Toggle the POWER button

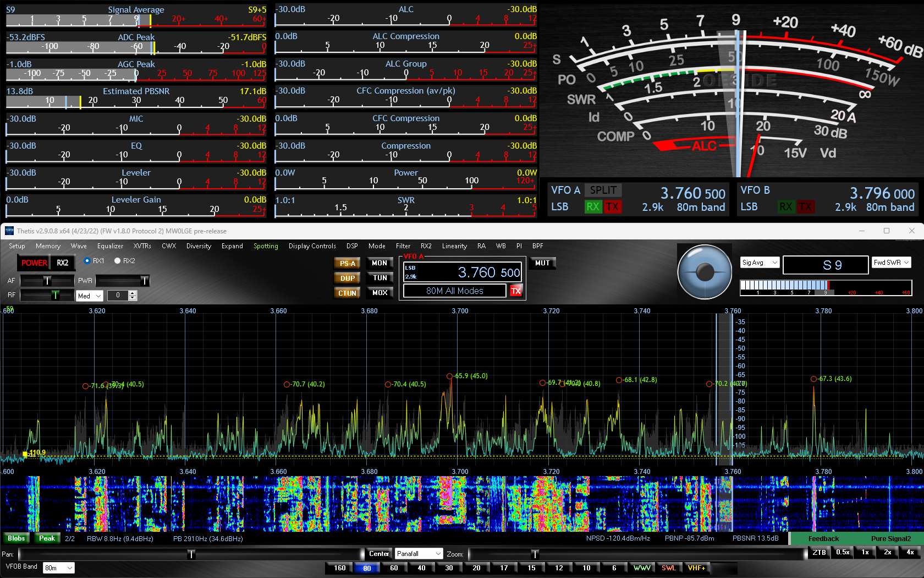tap(34, 263)
